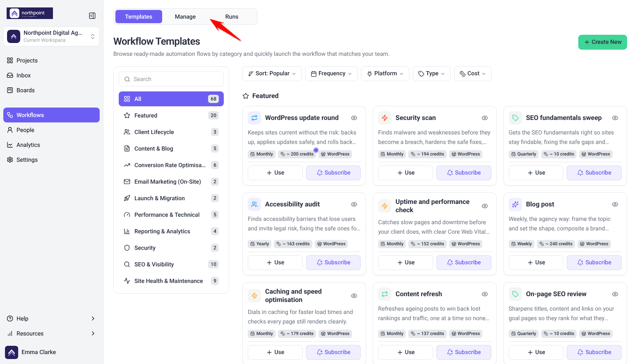Open Type filter dropdown

[x=432, y=74]
